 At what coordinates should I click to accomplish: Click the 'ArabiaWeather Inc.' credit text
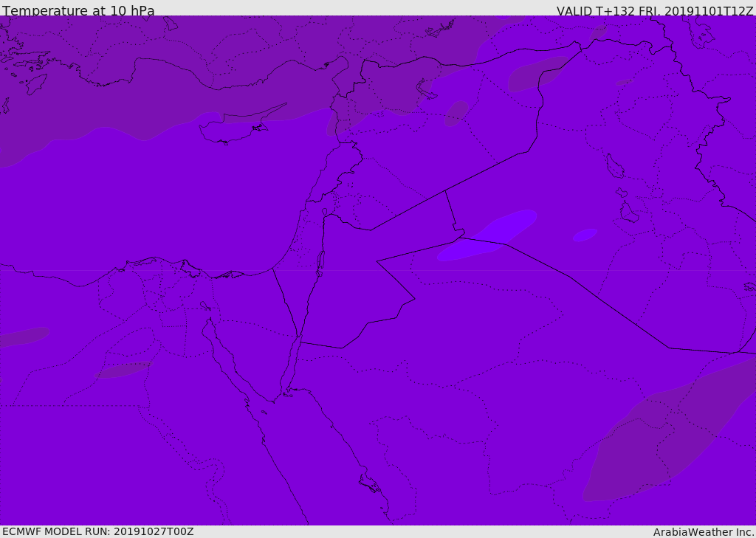[x=704, y=532]
